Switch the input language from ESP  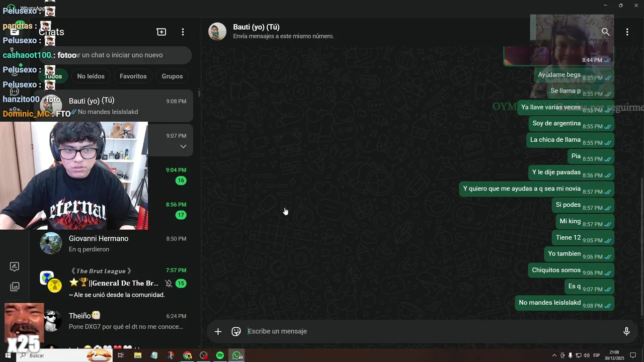pyautogui.click(x=597, y=355)
